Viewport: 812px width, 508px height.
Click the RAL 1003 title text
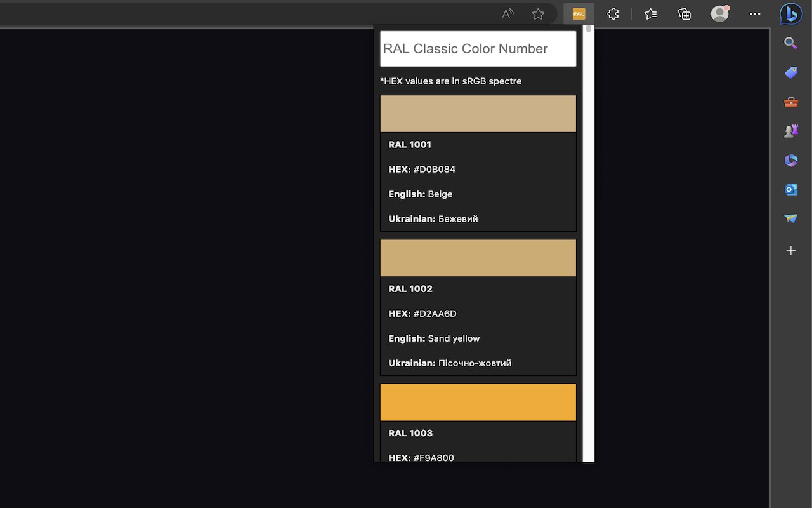click(x=410, y=433)
